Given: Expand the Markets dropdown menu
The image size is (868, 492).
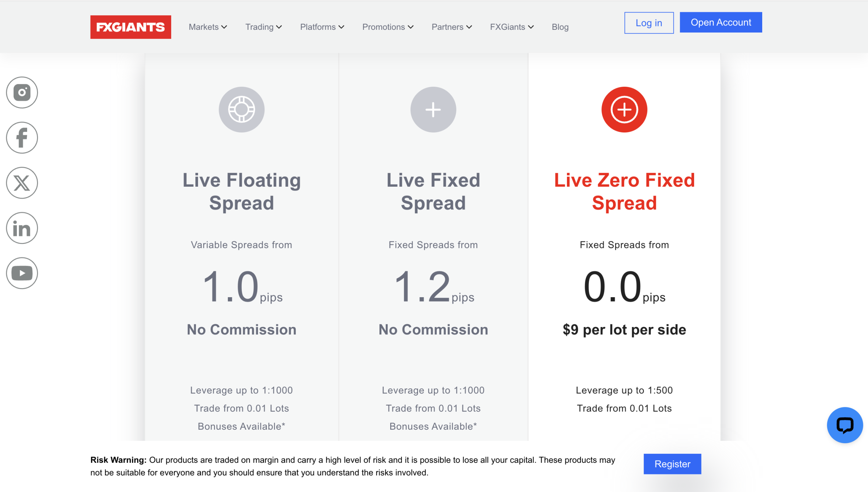Looking at the screenshot, I should 208,27.
